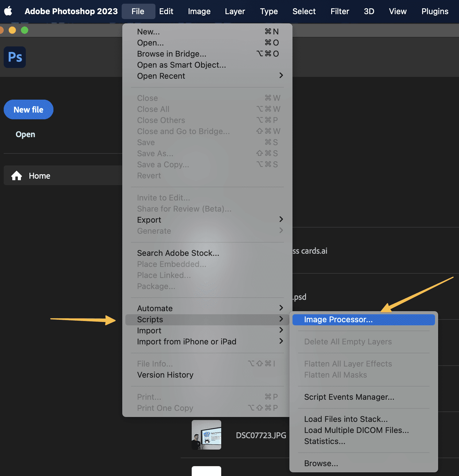Viewport: 459px width, 476px height.
Task: Expand the Export submenu
Action: pos(149,220)
